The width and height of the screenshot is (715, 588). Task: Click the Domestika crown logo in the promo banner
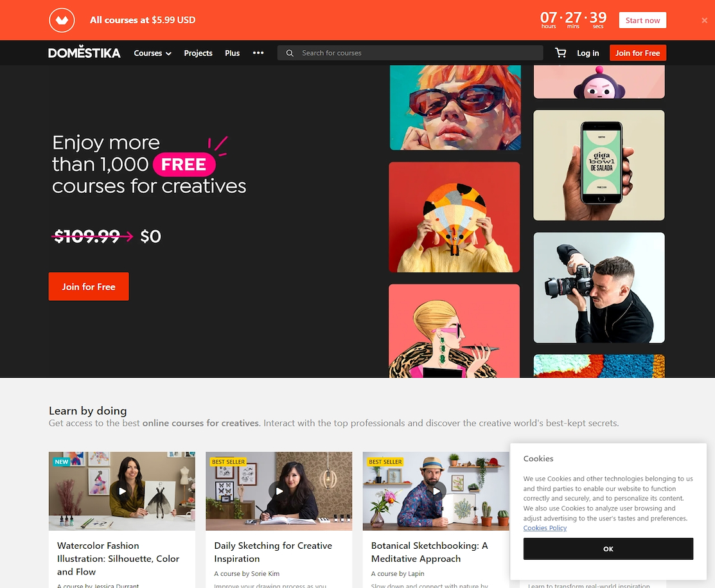(x=62, y=20)
